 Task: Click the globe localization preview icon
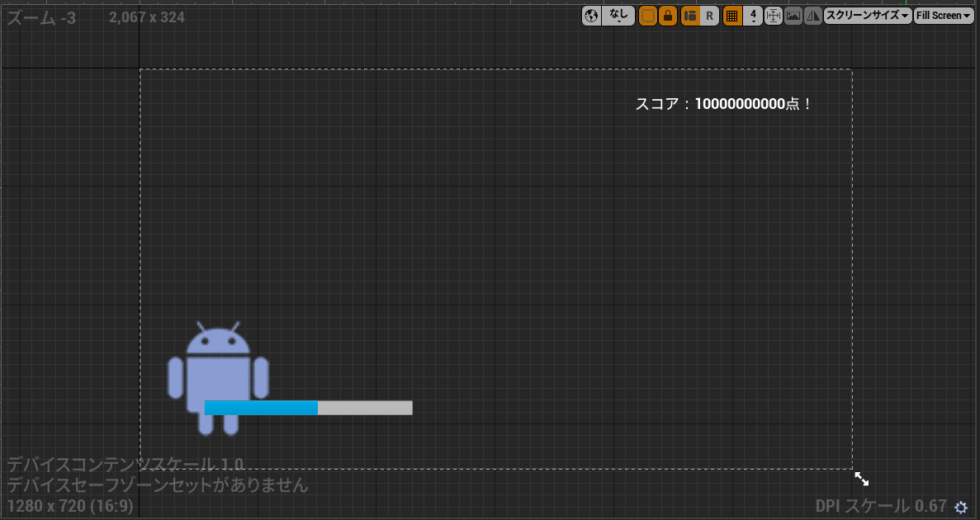(x=591, y=16)
